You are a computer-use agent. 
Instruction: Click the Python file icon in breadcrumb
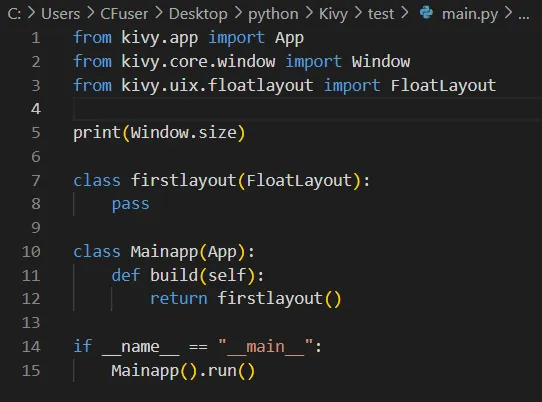[426, 13]
